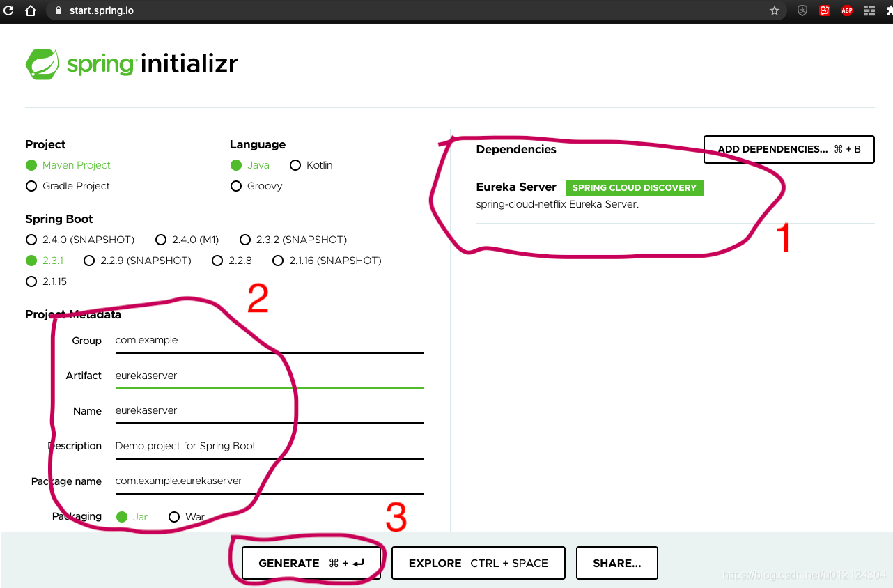
Task: Click the Project heading
Action: coord(45,144)
